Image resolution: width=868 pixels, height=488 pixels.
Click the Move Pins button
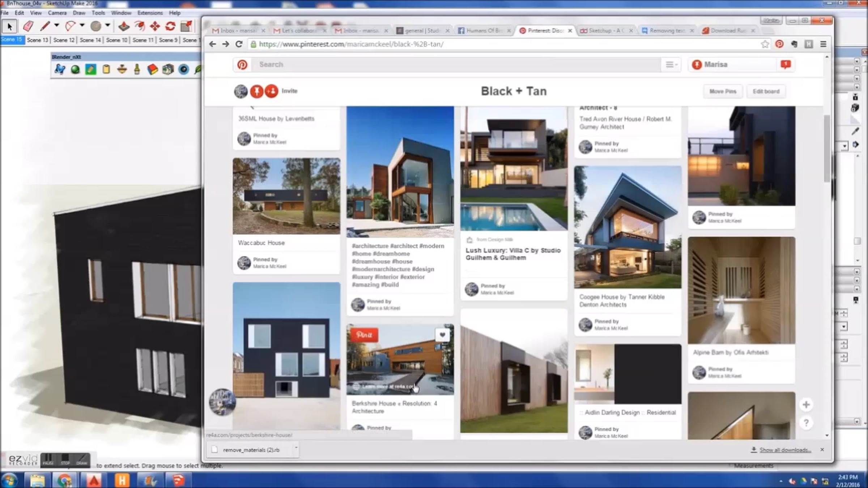click(723, 91)
